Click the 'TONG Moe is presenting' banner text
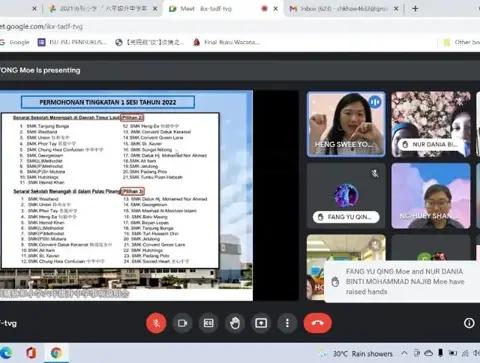 [40, 70]
